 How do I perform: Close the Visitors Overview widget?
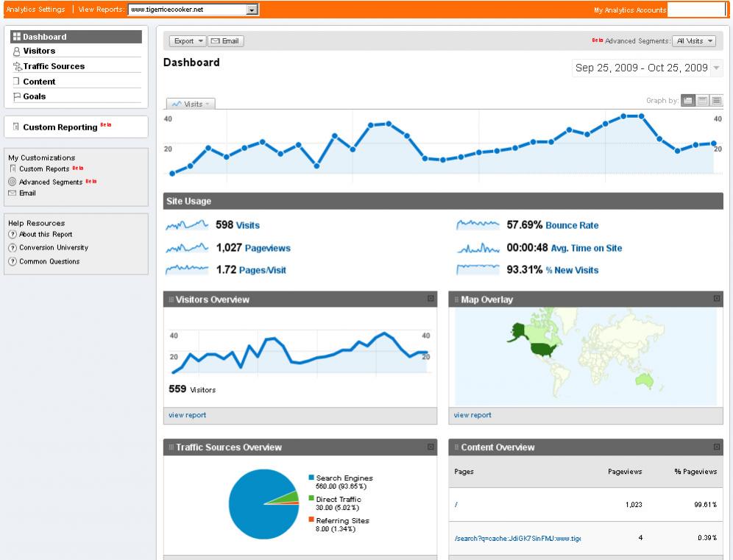pos(431,298)
